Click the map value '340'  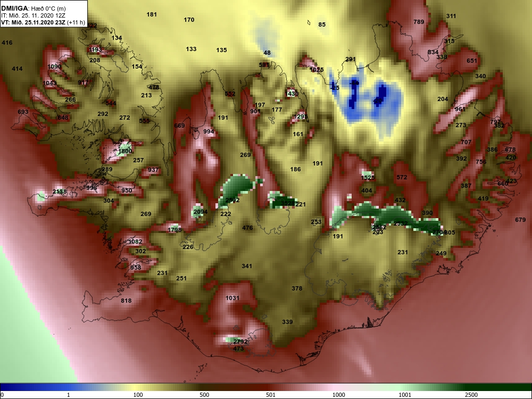click(480, 76)
